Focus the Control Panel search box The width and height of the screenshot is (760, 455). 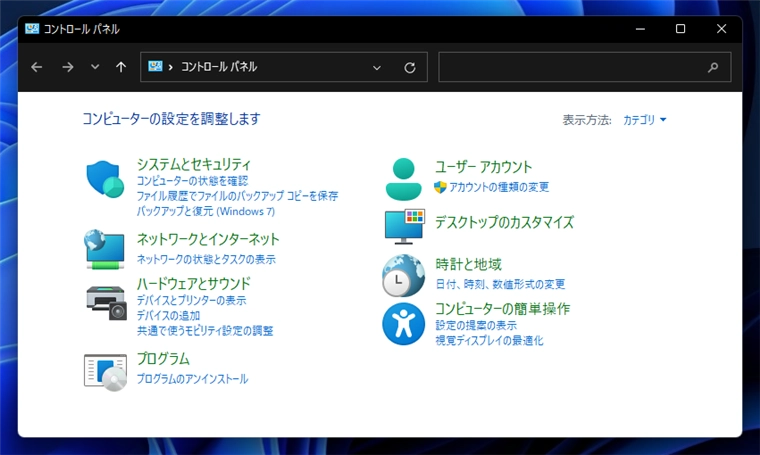pos(585,67)
